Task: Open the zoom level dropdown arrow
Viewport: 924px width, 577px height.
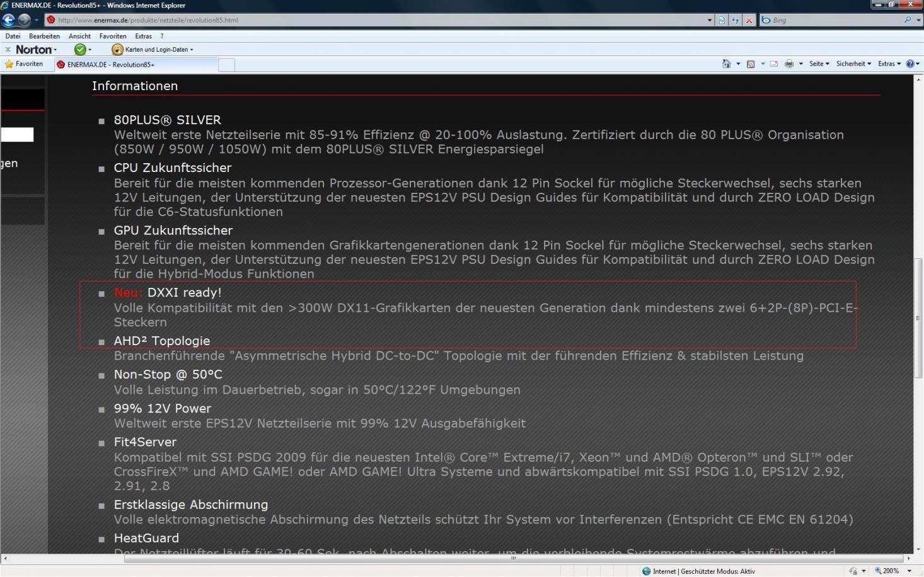Action: pyautogui.click(x=910, y=571)
